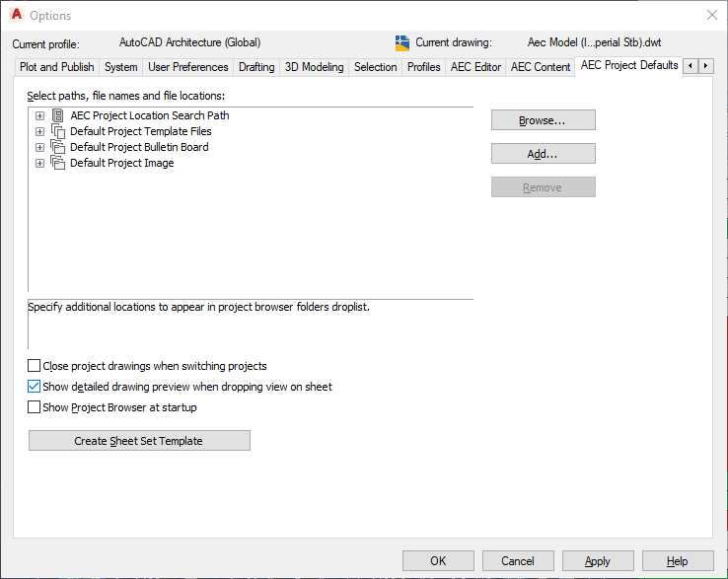728x579 pixels.
Task: Click the AutoCAD logo icon in title bar
Action: tap(17, 15)
